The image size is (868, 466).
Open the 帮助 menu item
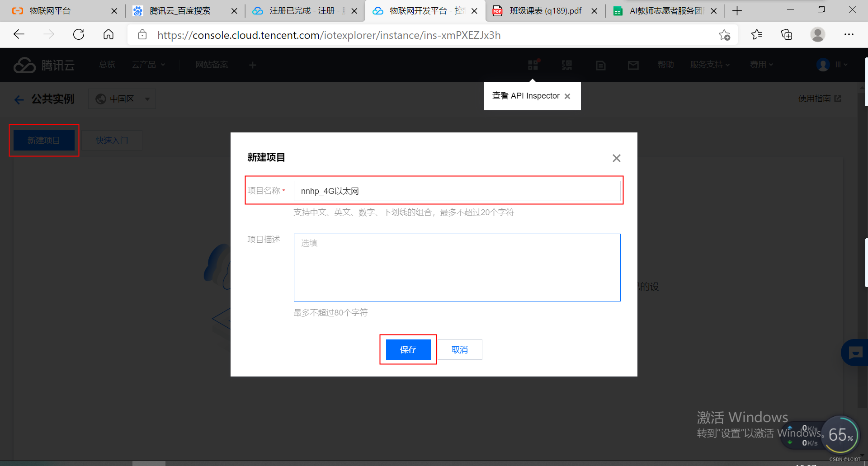point(666,65)
